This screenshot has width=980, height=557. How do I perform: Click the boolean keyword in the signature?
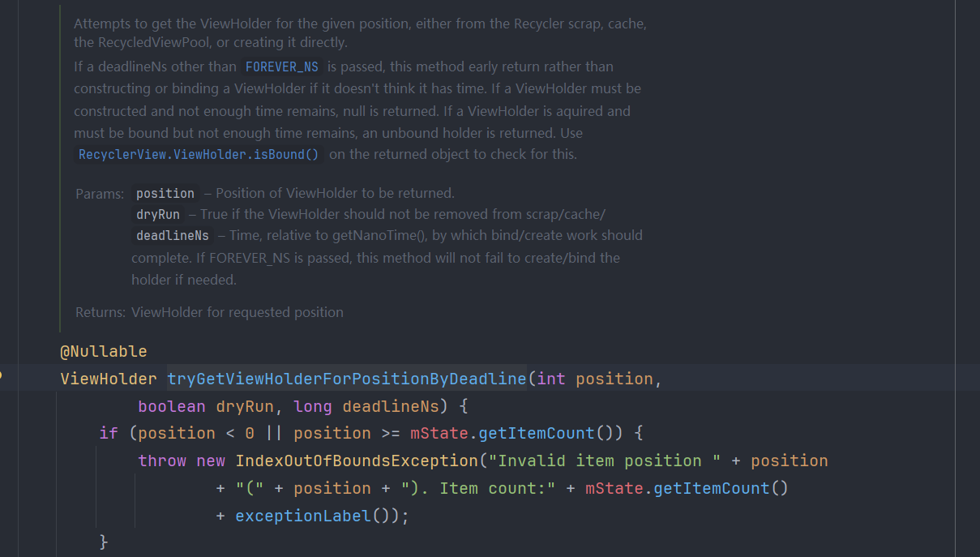tap(172, 406)
